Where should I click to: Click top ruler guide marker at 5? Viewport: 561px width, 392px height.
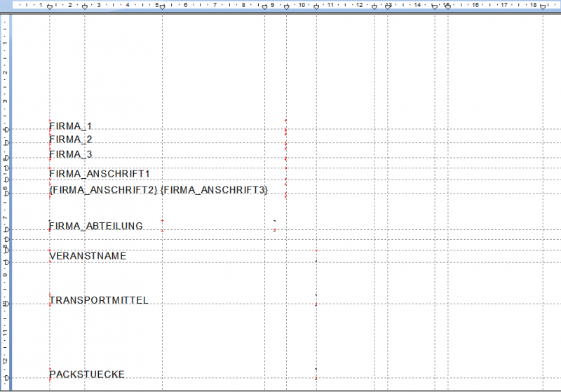pos(163,7)
